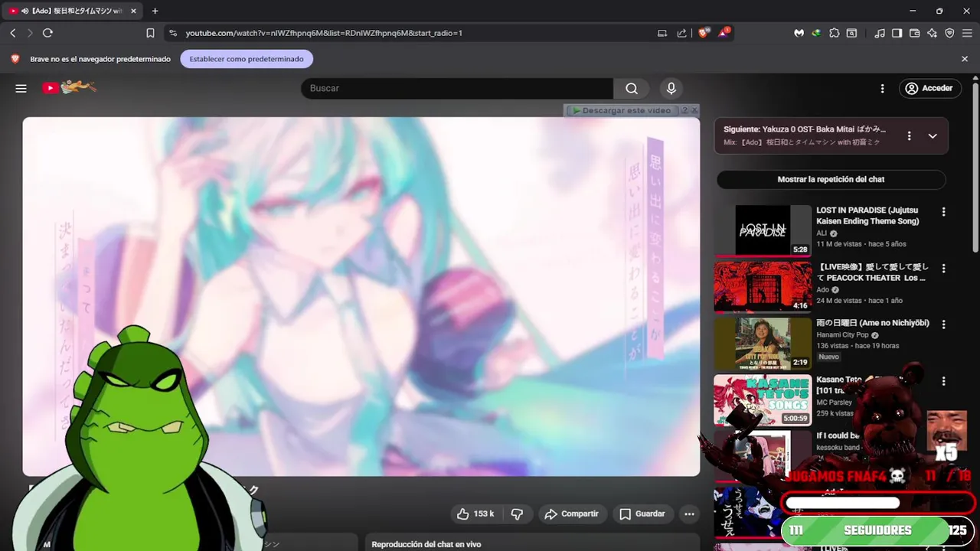Click 'Siguiente: Yakuza 0 OST- Baka Mitai' text

[805, 129]
